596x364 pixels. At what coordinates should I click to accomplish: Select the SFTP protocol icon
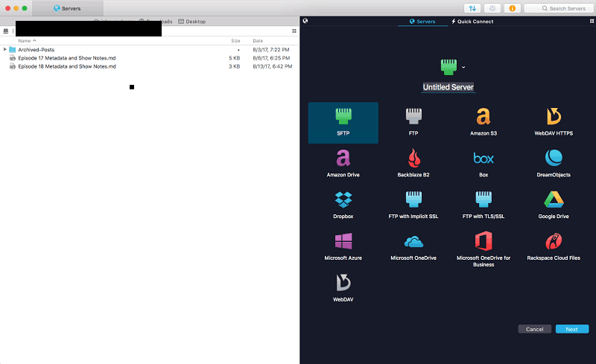tap(343, 122)
